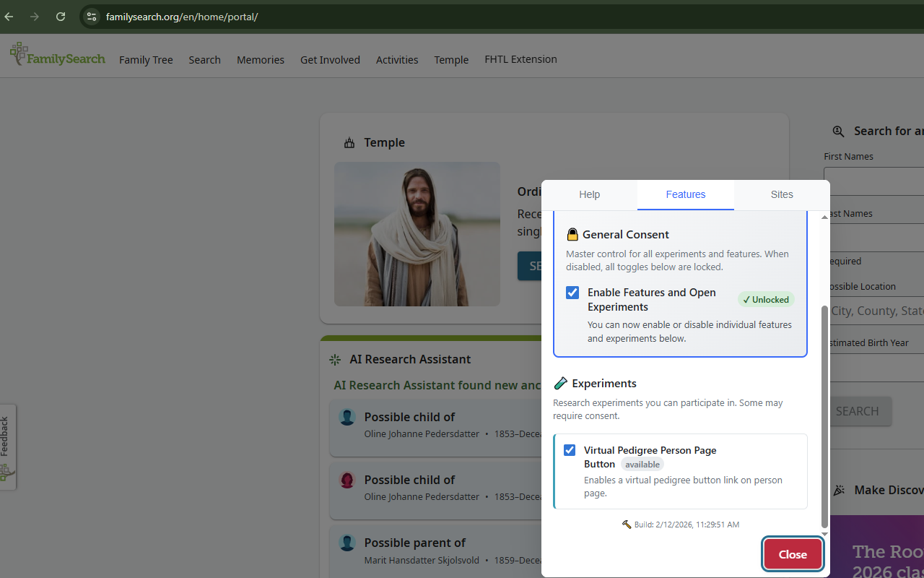Viewport: 924px width, 578px height.
Task: Switch to the Help tab
Action: pyautogui.click(x=590, y=194)
